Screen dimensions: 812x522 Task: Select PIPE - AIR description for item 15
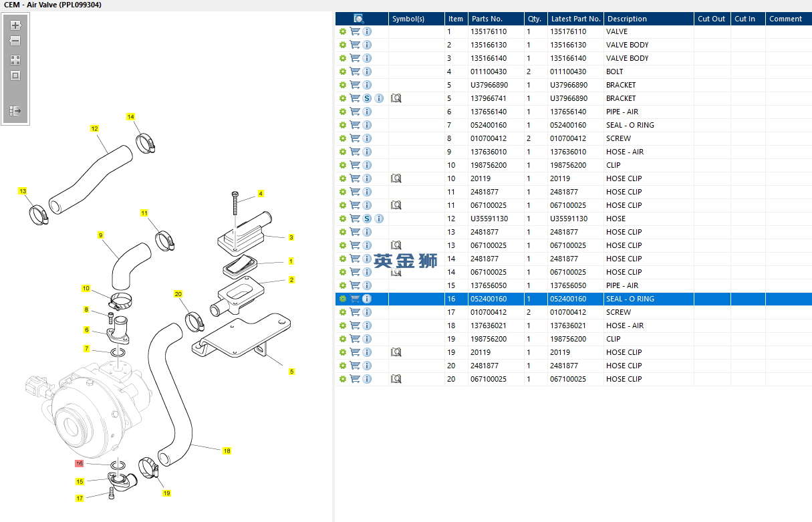pos(622,285)
